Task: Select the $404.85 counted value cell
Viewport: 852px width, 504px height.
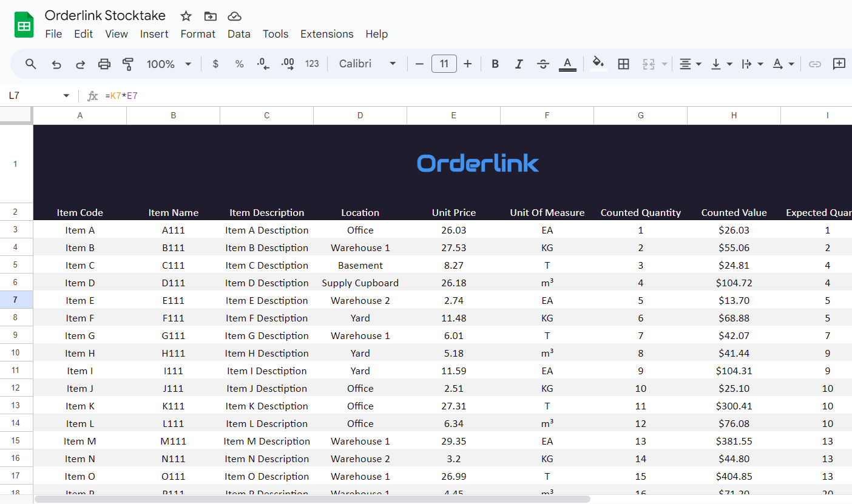Action: click(x=734, y=476)
